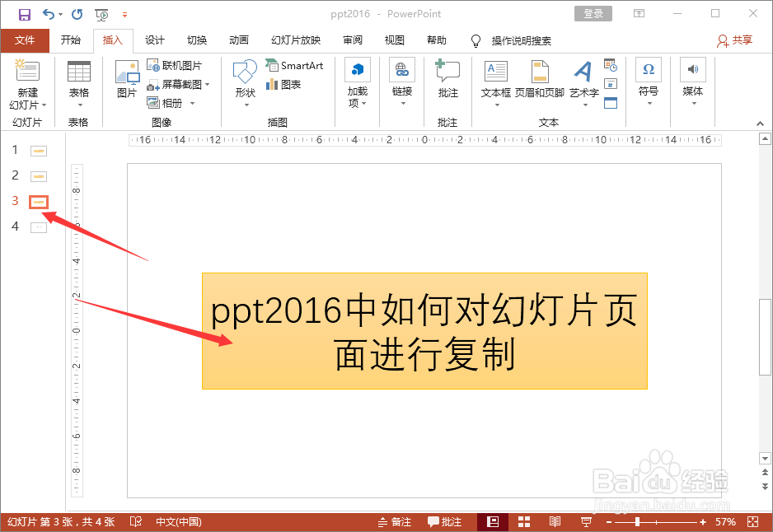Open the 艺术字 WordArt gallery

point(583,84)
